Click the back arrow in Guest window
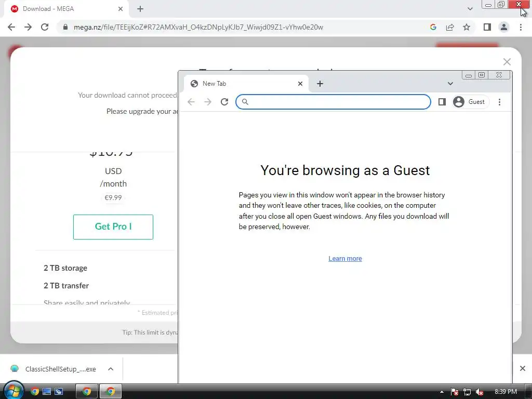 [x=191, y=102]
